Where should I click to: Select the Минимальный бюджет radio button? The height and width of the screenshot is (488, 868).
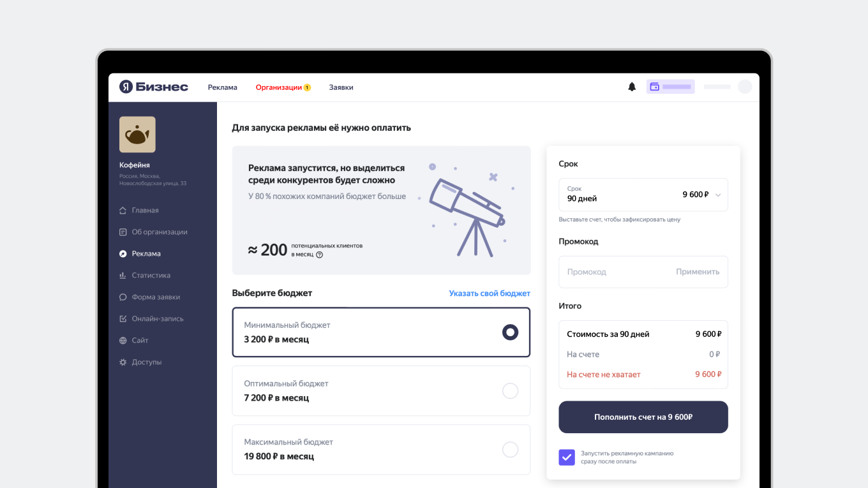tap(510, 332)
